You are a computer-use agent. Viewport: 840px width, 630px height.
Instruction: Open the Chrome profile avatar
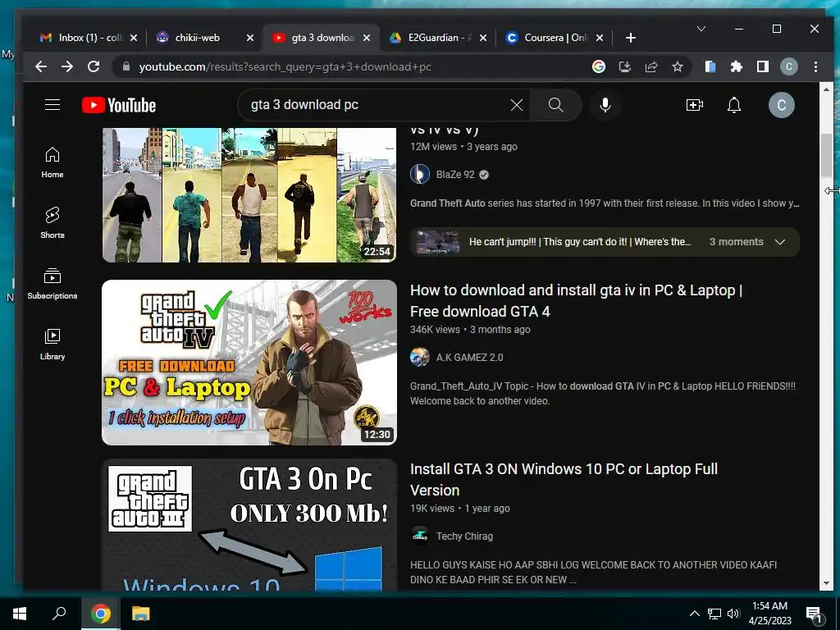click(788, 67)
